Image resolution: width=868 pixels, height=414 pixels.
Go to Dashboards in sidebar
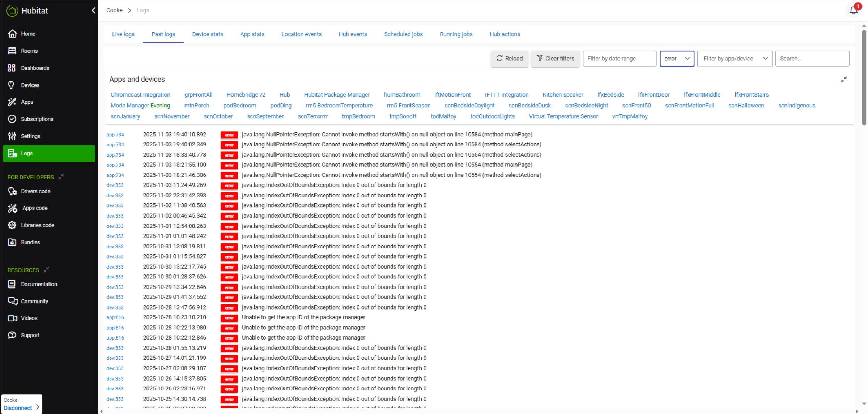click(35, 68)
